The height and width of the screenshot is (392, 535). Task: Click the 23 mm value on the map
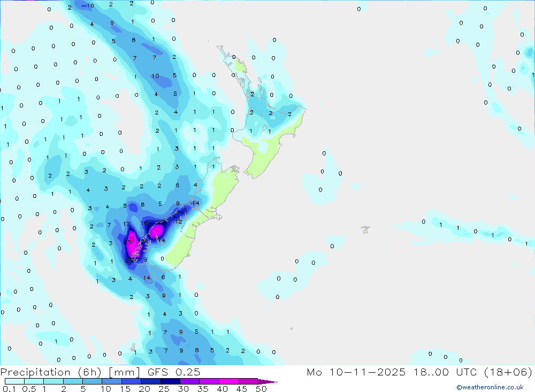128,260
